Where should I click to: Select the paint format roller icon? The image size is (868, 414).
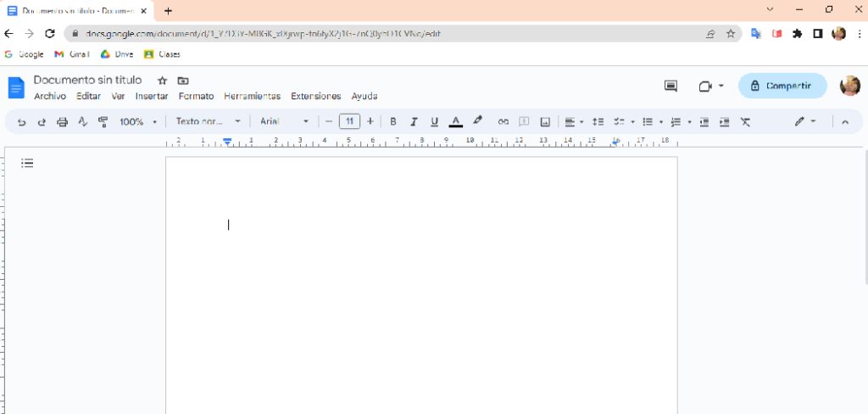(103, 121)
